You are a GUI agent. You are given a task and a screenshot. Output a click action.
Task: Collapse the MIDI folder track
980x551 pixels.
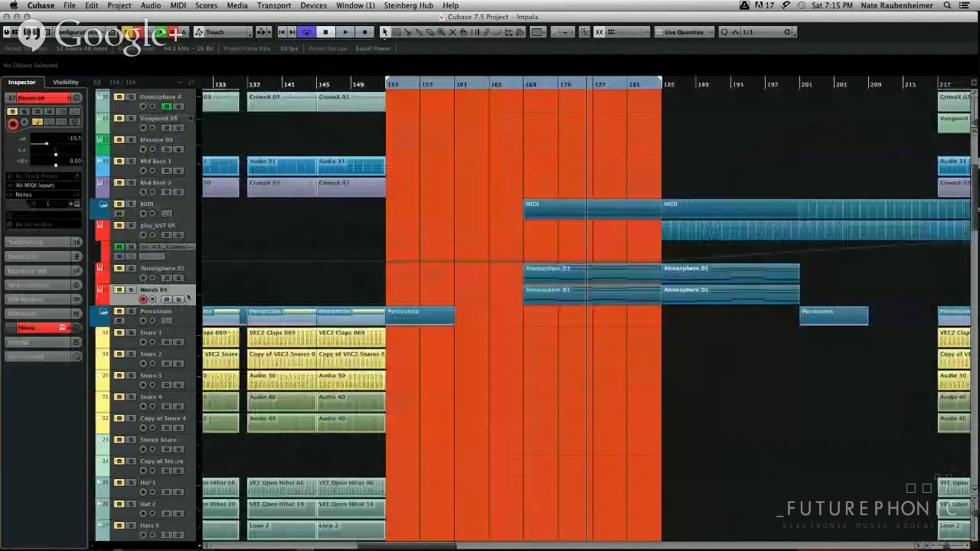(103, 204)
